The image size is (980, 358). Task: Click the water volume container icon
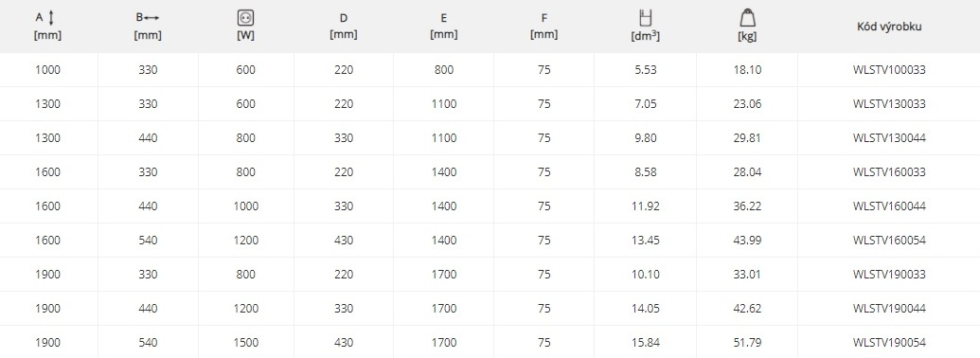646,18
